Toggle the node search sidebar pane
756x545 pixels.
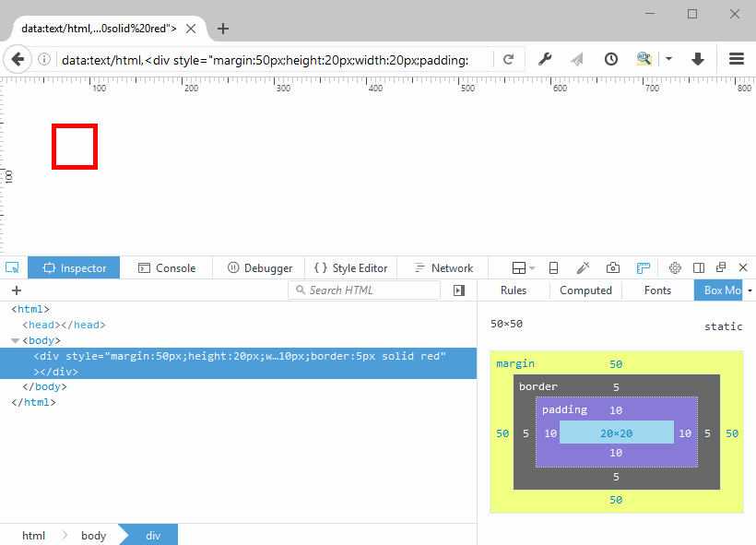pos(459,290)
